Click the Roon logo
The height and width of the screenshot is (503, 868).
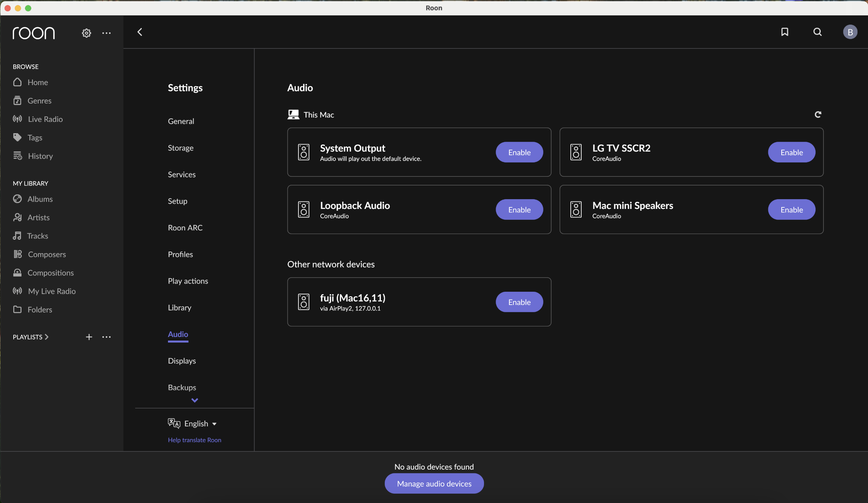point(34,33)
